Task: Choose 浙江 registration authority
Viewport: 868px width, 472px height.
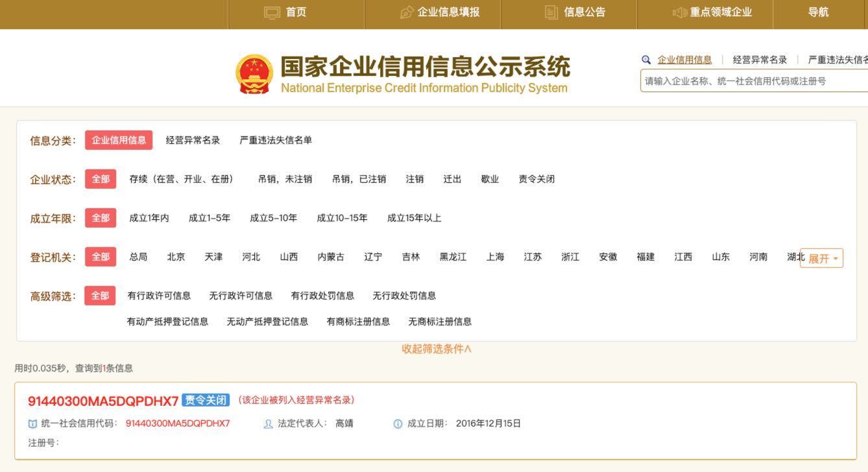Action: pyautogui.click(x=570, y=257)
